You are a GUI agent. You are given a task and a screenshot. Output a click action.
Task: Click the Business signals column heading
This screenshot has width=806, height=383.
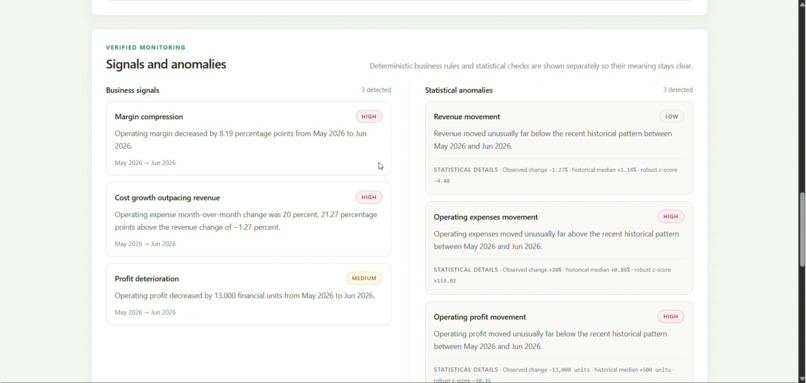click(132, 90)
